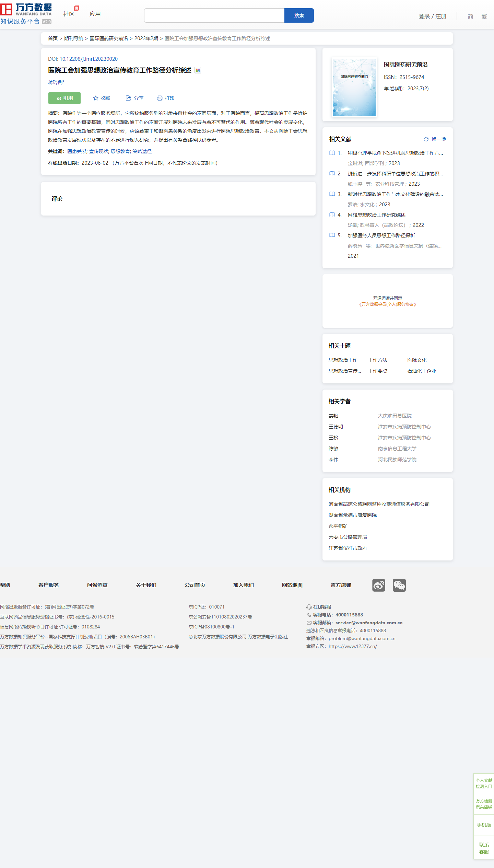494x868 pixels.
Task: Switch to 繁 traditional Chinese
Action: tap(484, 16)
